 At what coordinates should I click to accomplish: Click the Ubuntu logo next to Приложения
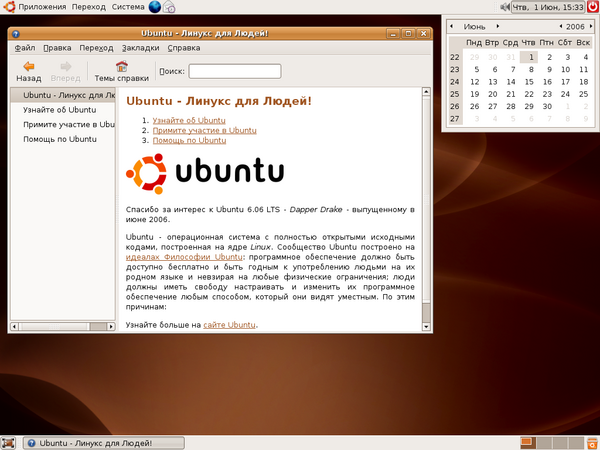coord(8,7)
